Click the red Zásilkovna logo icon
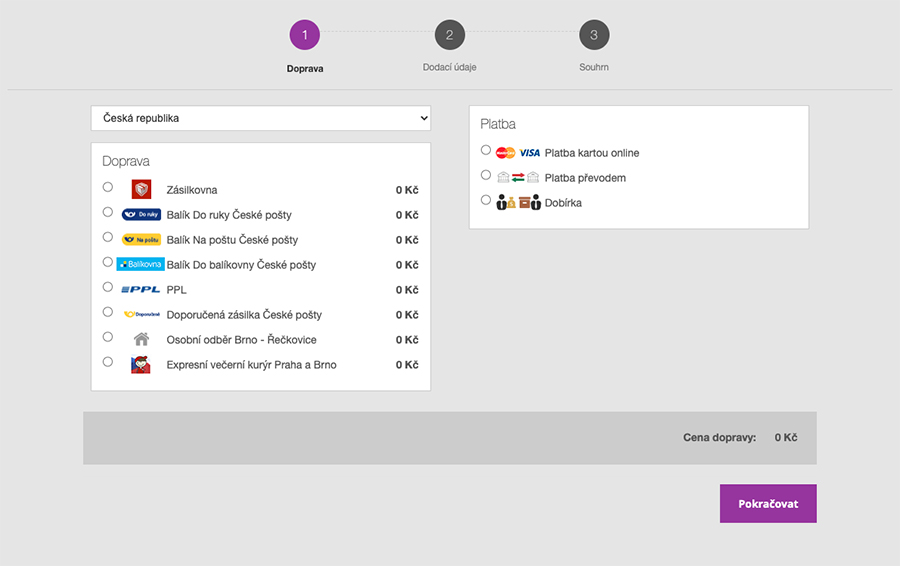Viewport: 900px width, 566px height. [x=141, y=190]
